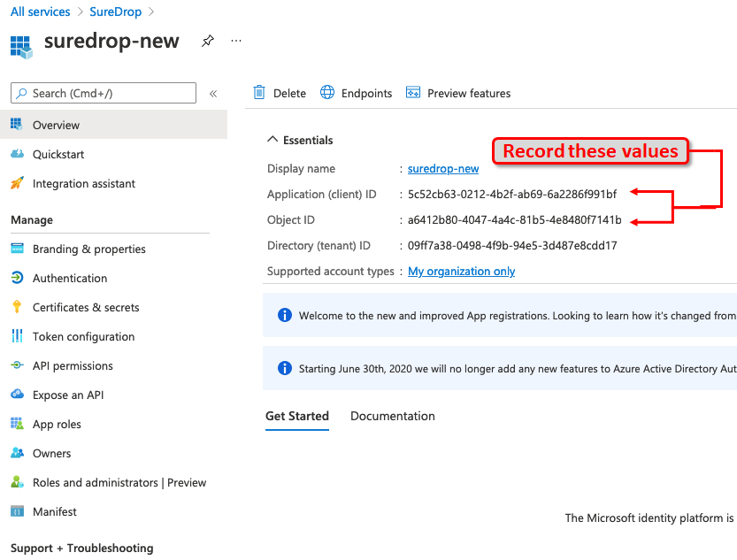Focus the Search (Cmd+/) field
The width and height of the screenshot is (737, 560).
click(104, 93)
